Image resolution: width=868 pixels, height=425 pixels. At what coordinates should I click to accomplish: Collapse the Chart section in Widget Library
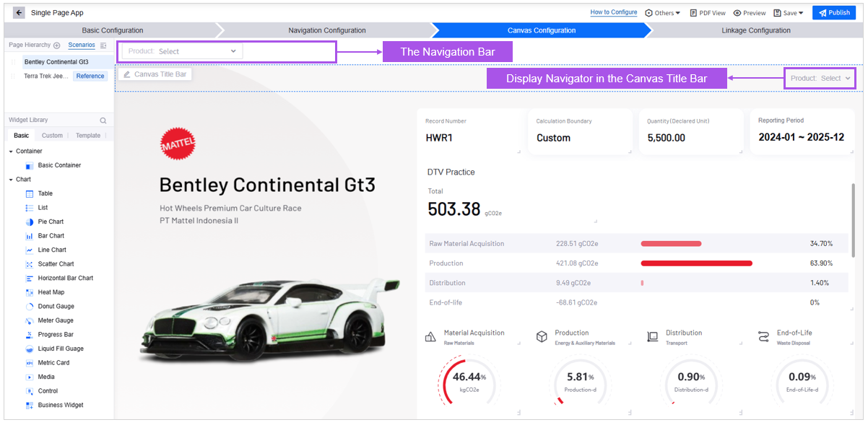[11, 180]
